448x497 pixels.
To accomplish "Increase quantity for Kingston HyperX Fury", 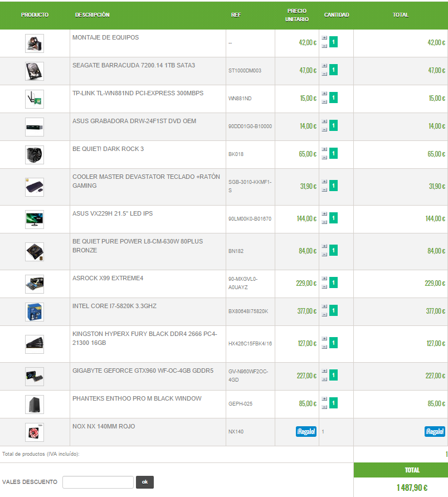I will (x=324, y=339).
